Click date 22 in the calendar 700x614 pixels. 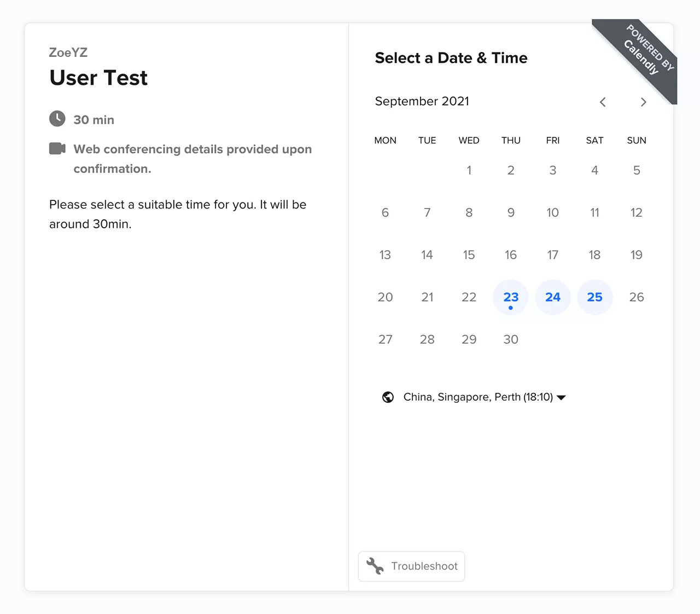pyautogui.click(x=469, y=297)
